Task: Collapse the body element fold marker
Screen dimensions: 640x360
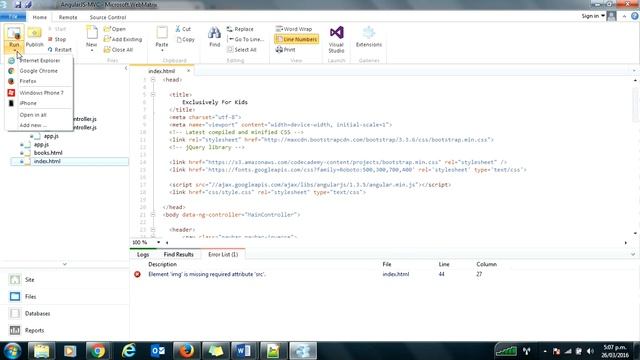Action: pyautogui.click(x=153, y=214)
